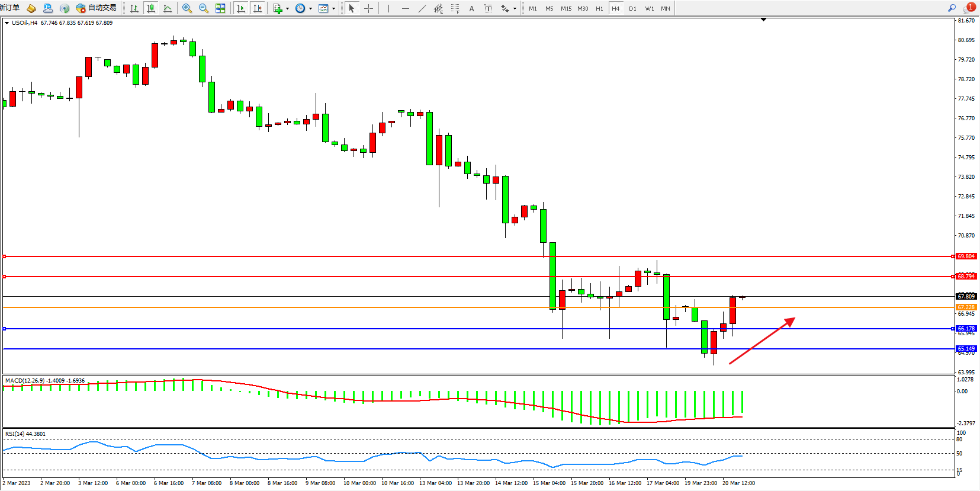Switch chart to bar chart mode
The image size is (980, 491).
click(x=134, y=8)
